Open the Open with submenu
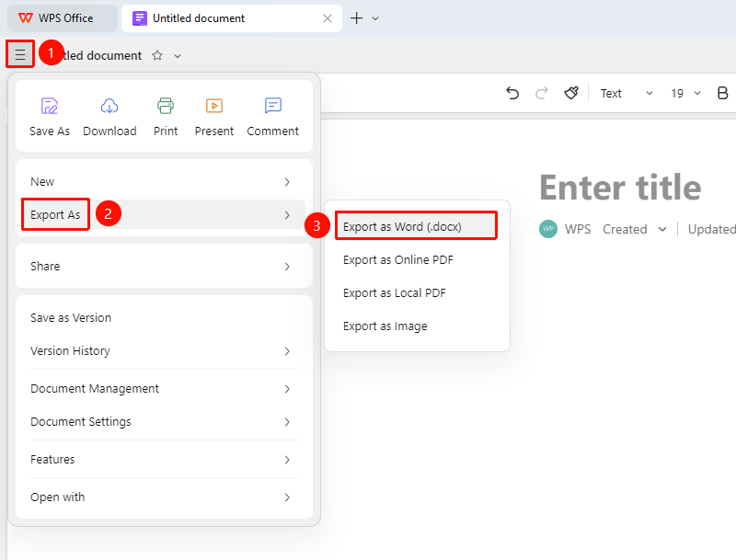The height and width of the screenshot is (560, 736). click(164, 497)
